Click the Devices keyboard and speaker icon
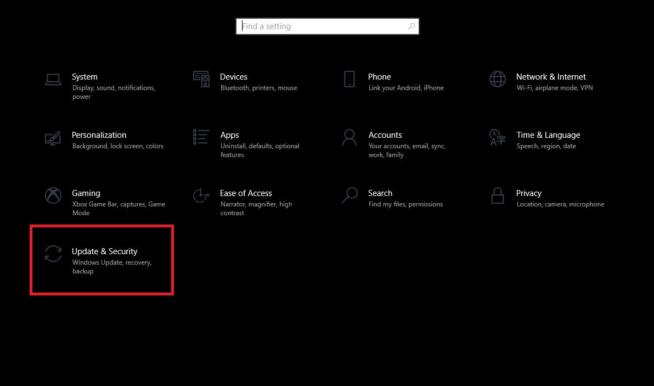This screenshot has width=654, height=386. (x=201, y=79)
